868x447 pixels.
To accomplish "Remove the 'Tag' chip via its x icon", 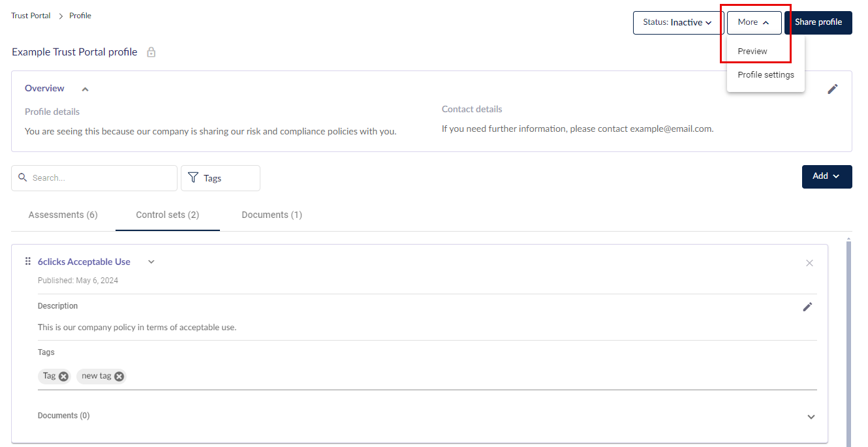I will [x=63, y=376].
